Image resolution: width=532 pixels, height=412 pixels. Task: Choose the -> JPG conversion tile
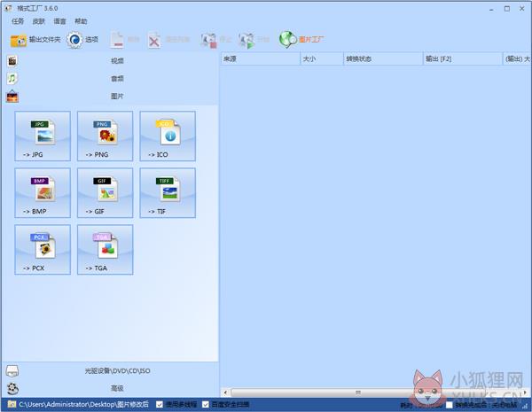43,136
